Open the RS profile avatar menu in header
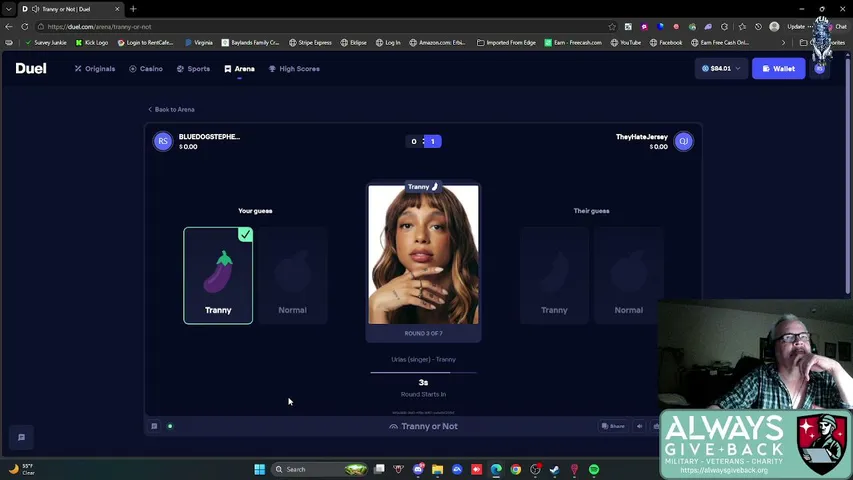The image size is (853, 480). click(819, 69)
